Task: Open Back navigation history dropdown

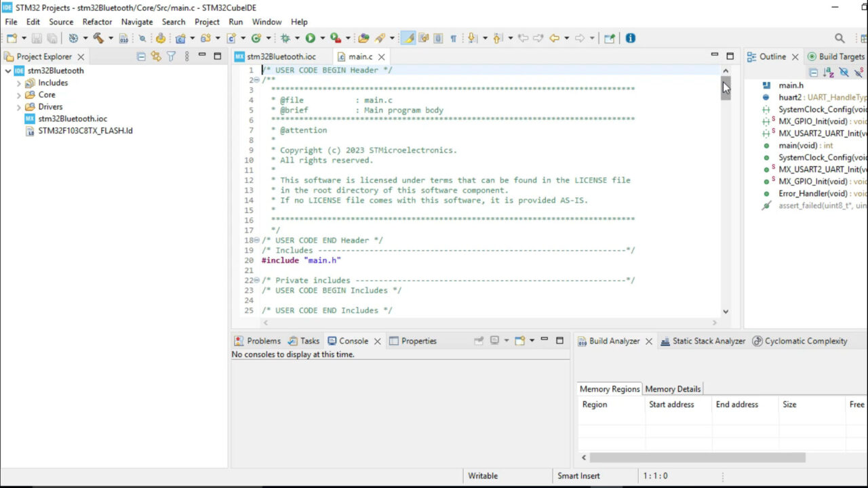Action: (567, 39)
